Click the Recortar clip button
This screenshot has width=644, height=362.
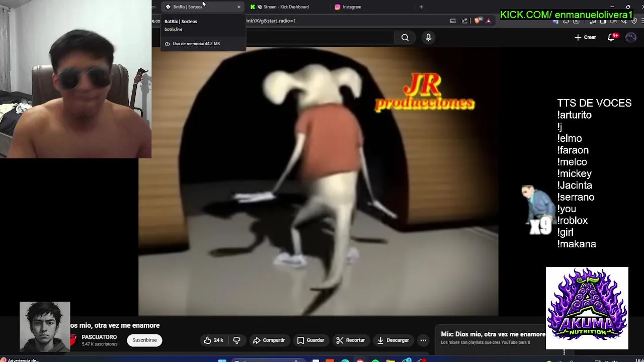[350, 340]
